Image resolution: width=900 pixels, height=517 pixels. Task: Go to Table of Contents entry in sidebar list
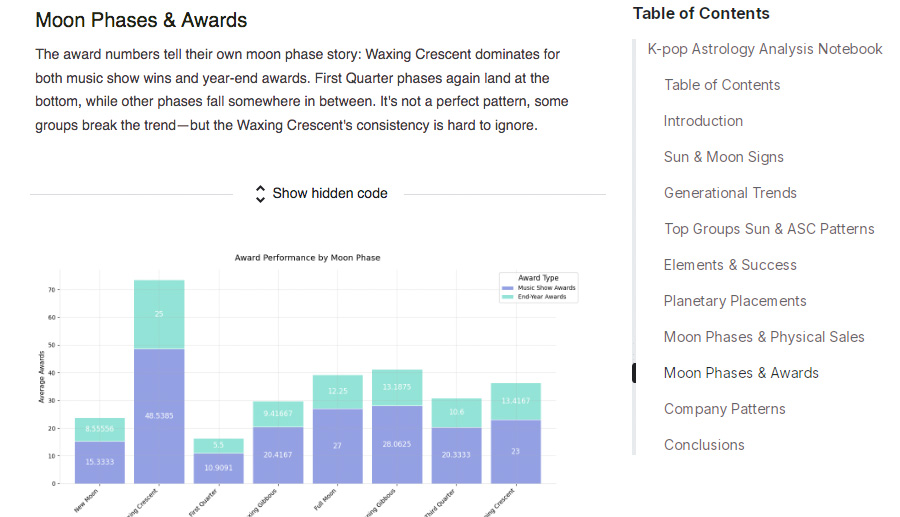pos(722,85)
